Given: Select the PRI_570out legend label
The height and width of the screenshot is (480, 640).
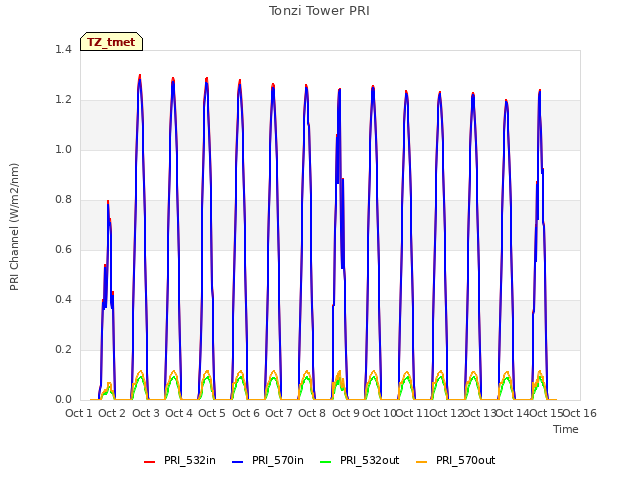Looking at the screenshot, I should 466,461.
